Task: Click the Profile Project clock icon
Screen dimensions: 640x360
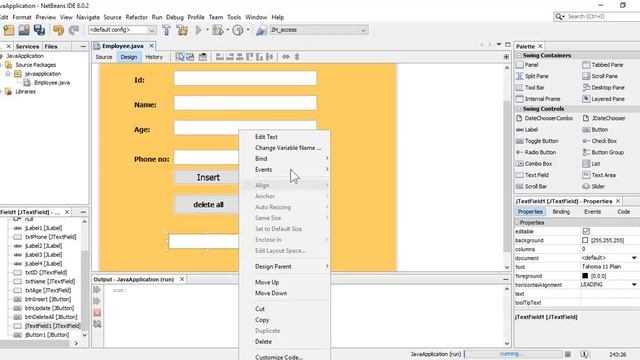Action: click(x=238, y=30)
